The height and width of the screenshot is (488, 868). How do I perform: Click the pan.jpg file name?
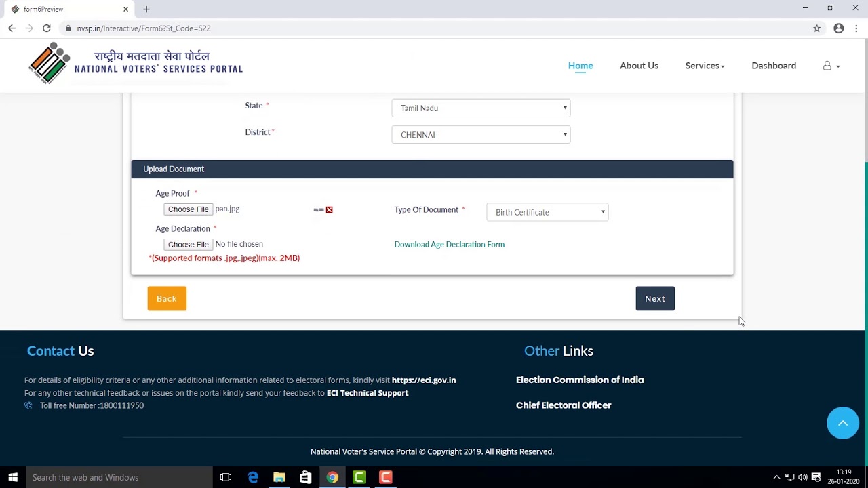tap(227, 209)
